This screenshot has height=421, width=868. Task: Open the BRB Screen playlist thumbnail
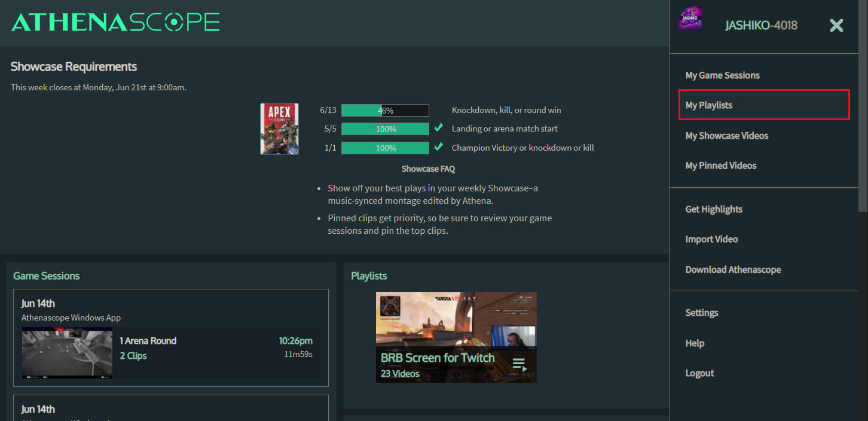pyautogui.click(x=456, y=337)
